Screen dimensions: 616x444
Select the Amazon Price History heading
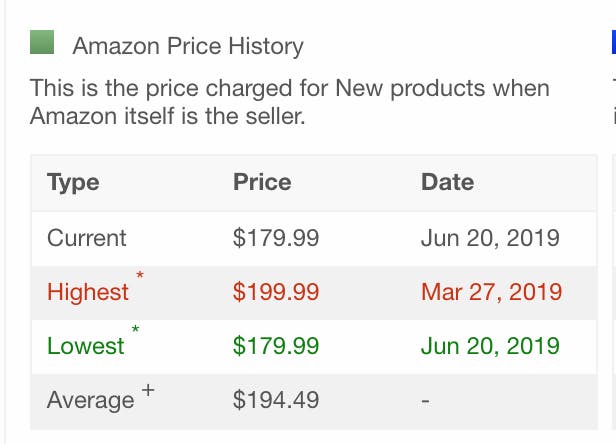click(188, 46)
